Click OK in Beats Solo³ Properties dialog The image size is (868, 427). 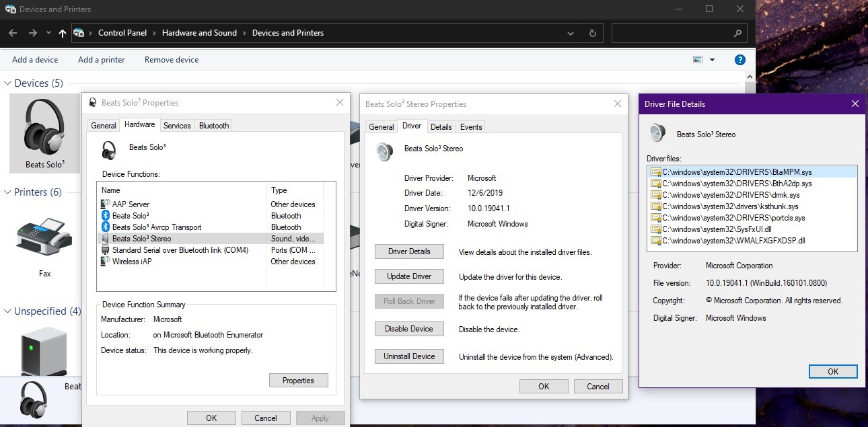click(x=211, y=418)
